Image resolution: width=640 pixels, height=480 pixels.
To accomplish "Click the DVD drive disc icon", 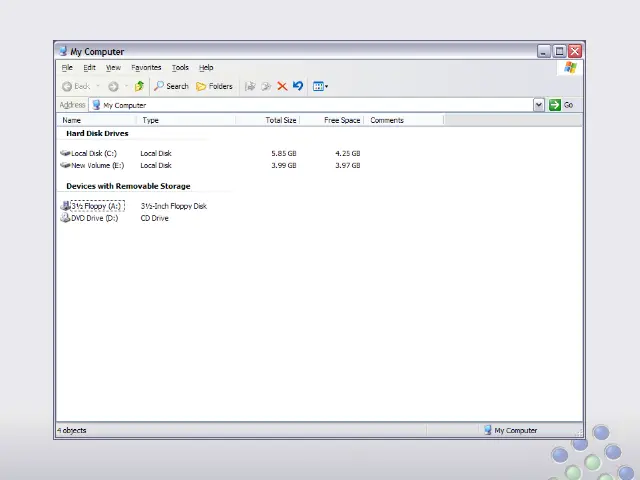I will (65, 218).
